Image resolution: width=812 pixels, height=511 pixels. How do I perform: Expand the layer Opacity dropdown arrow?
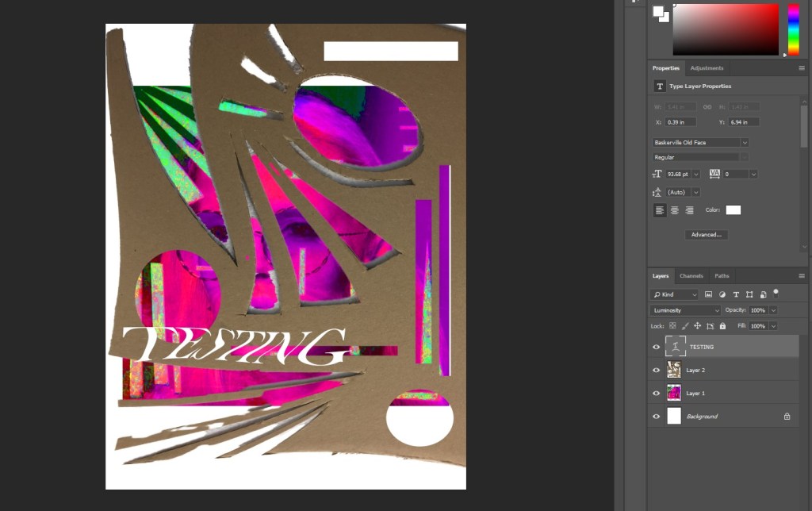coord(773,310)
